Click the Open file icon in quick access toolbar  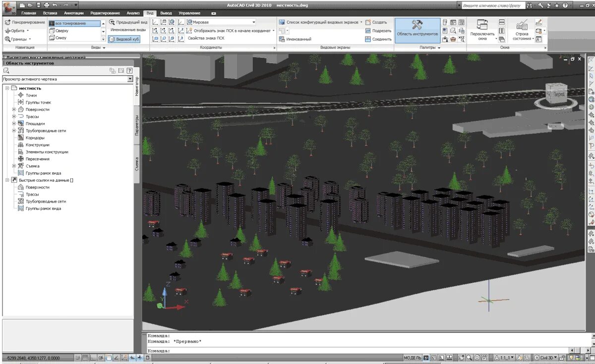pos(31,4)
